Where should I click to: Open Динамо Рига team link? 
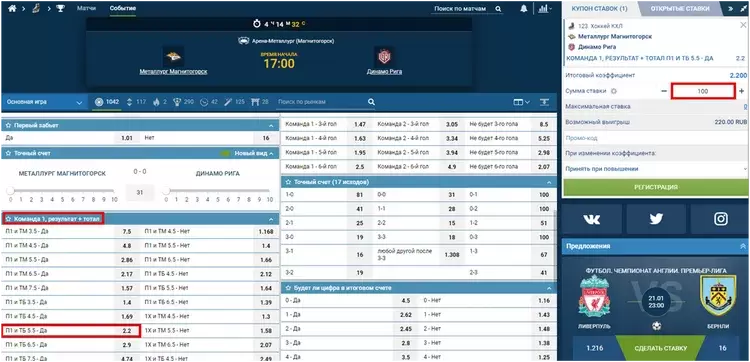point(385,72)
